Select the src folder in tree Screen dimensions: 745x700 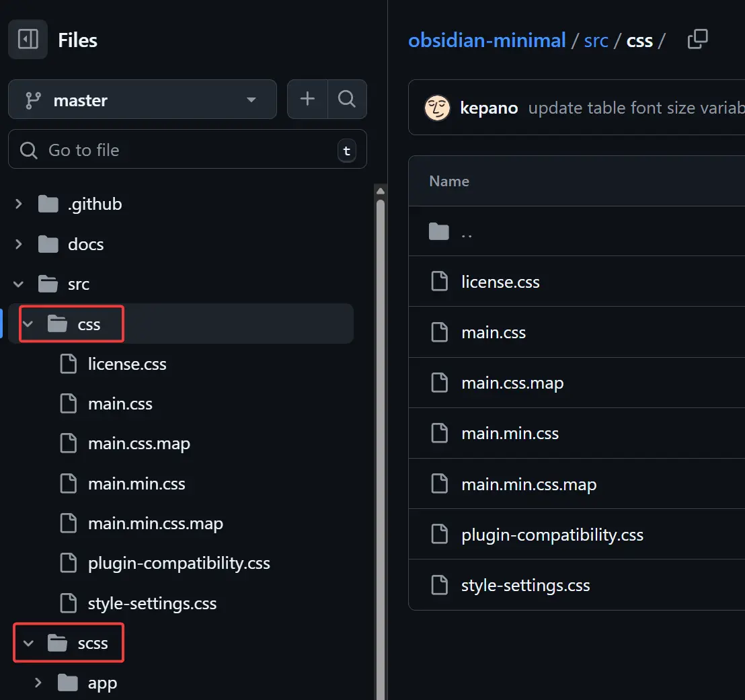pyautogui.click(x=79, y=284)
